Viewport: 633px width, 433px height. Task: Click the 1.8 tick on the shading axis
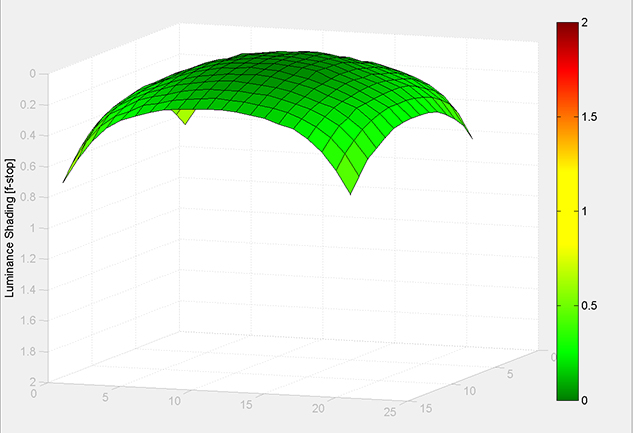click(28, 351)
